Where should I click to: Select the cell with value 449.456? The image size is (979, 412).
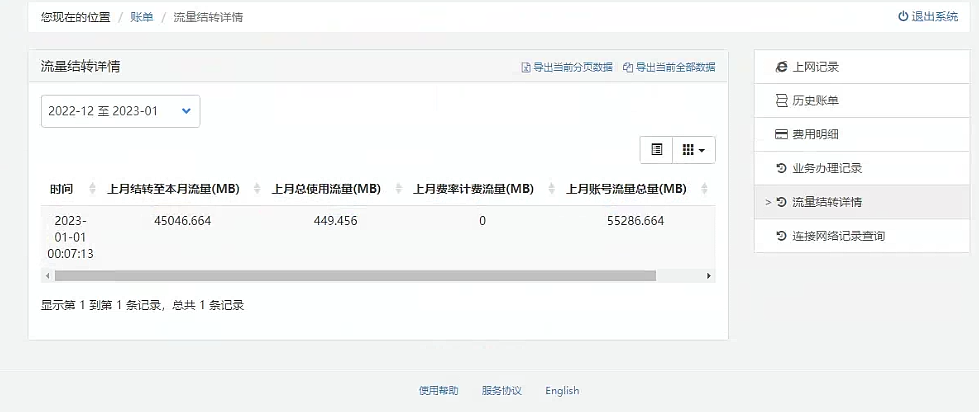335,221
